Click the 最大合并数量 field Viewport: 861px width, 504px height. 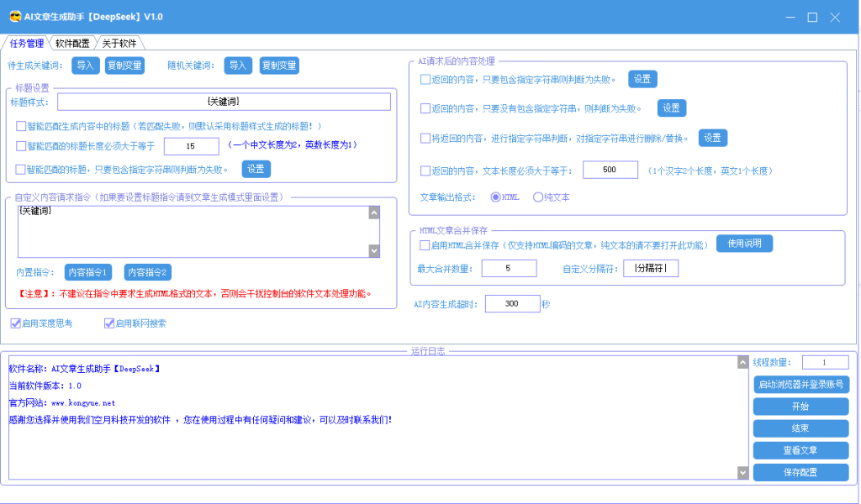point(509,268)
